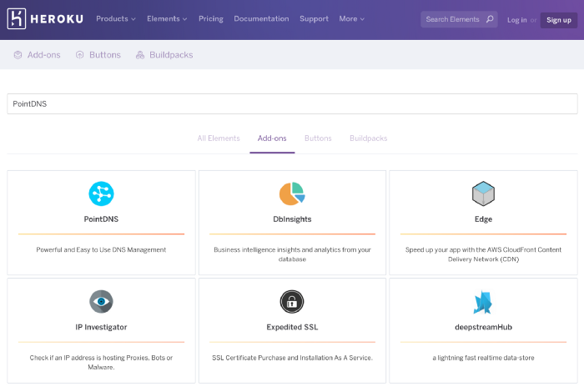Expand the Elements dropdown menu
This screenshot has height=392, width=584.
point(167,18)
